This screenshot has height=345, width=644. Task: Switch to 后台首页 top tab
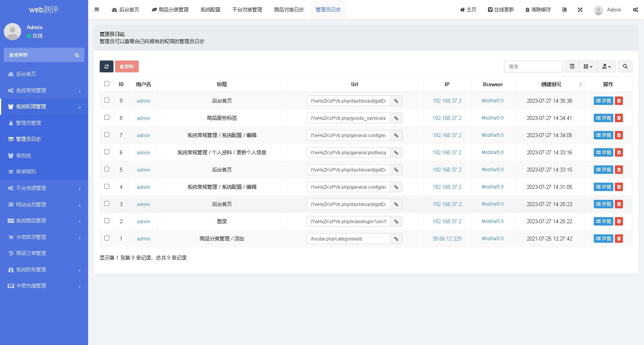click(125, 10)
